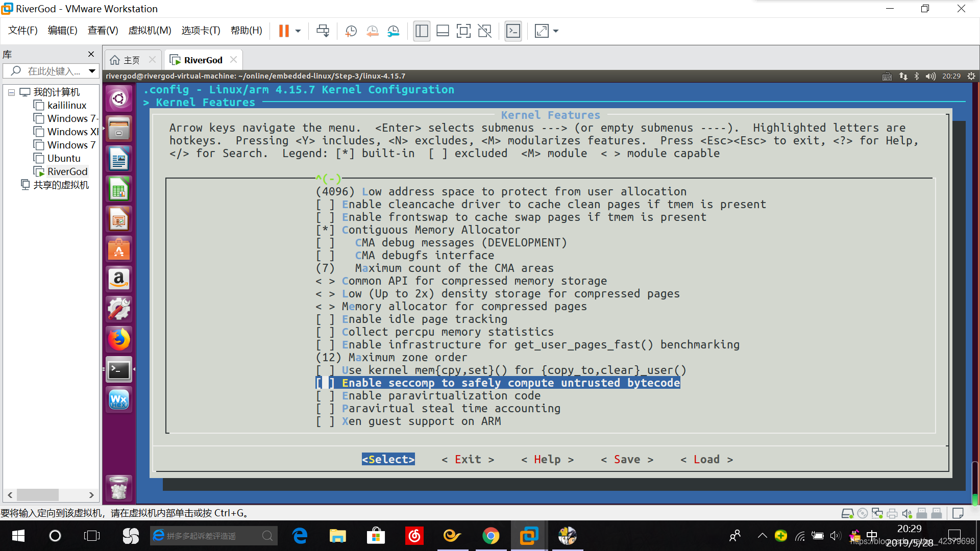Open the power options dropdown arrow

coord(298,31)
